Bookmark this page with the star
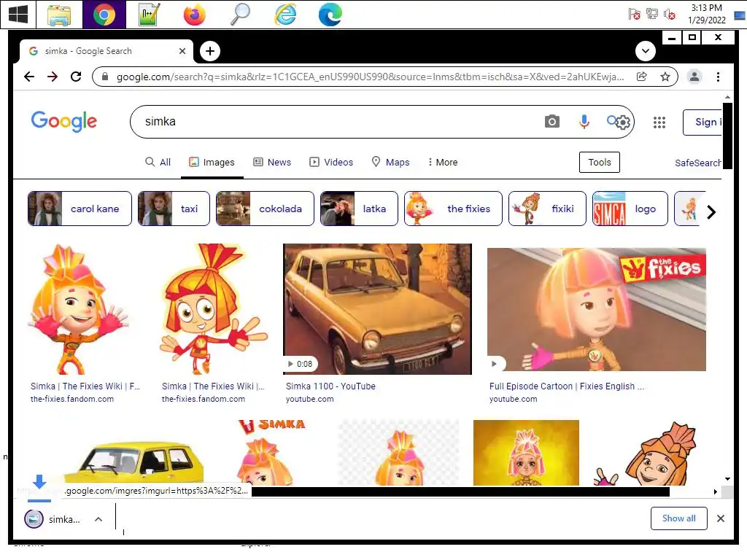 665,77
